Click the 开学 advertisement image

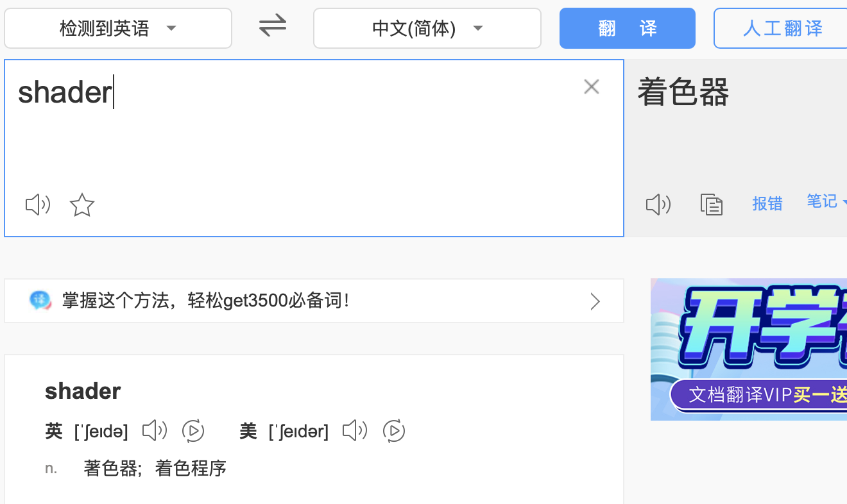749,349
